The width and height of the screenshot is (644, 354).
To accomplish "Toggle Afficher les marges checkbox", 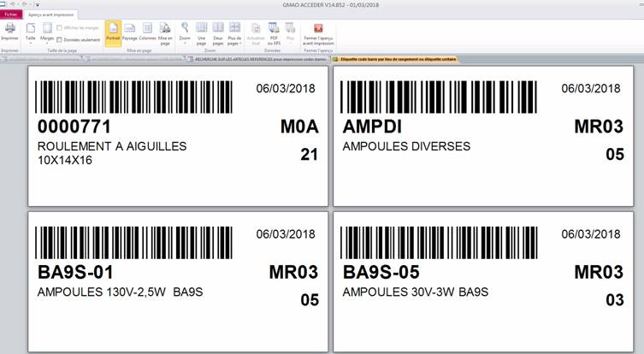I will pos(59,28).
